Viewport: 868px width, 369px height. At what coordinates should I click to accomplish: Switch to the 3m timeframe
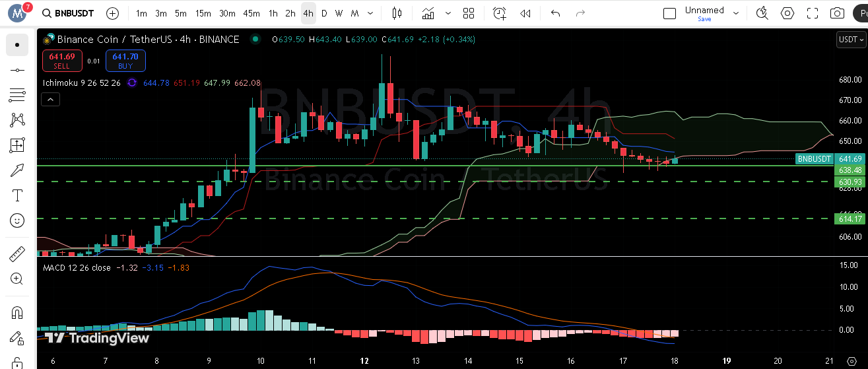coord(161,13)
